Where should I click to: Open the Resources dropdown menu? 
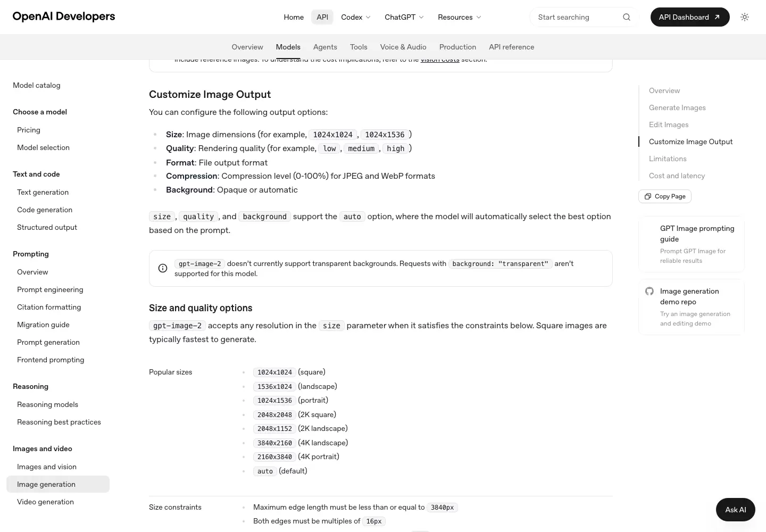[460, 17]
